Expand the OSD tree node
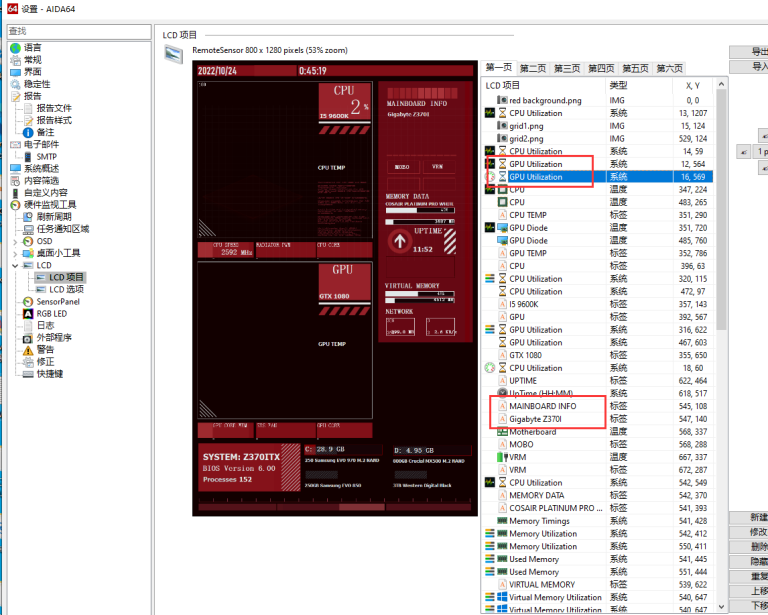The height and width of the screenshot is (615, 768). 15,241
